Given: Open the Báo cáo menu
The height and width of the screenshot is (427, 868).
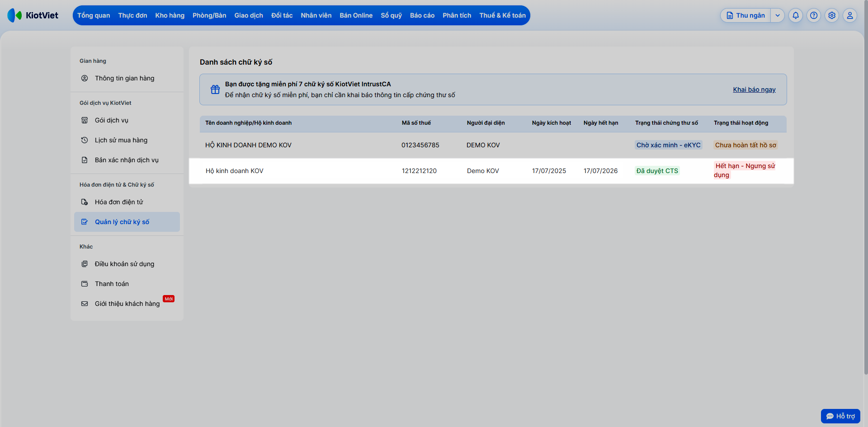Looking at the screenshot, I should (422, 15).
